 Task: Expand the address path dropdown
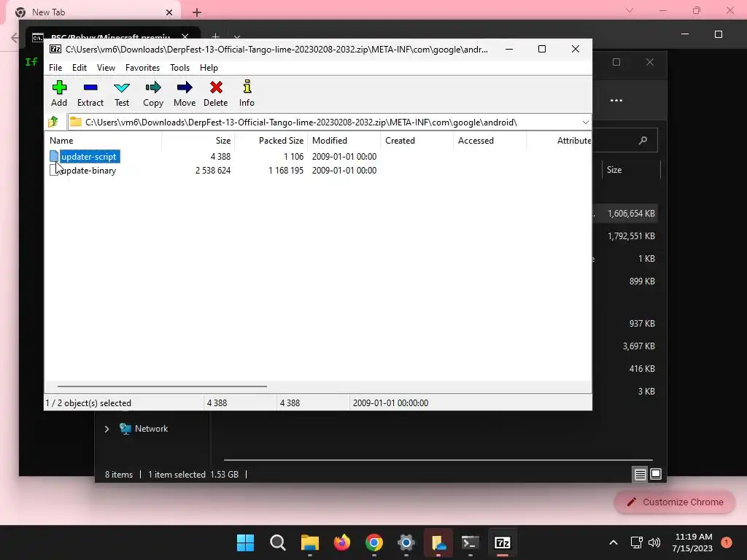(585, 122)
